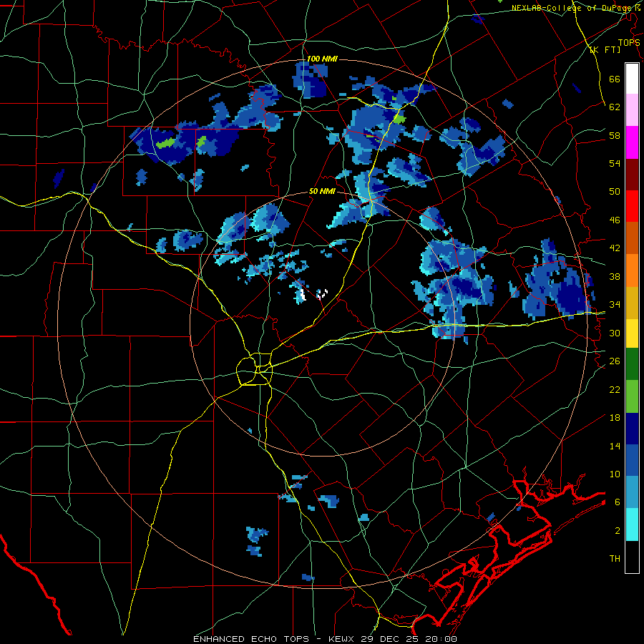This screenshot has width=644, height=644.
Task: Click the 100 NMI range ring label
Action: click(x=322, y=59)
